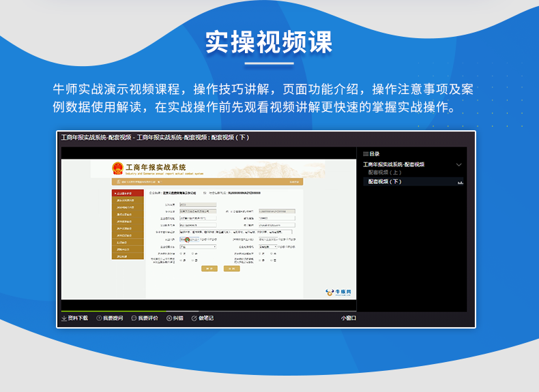The width and height of the screenshot is (539, 392).
Task: Click the 我要提问 question icon
Action: pyautogui.click(x=99, y=318)
